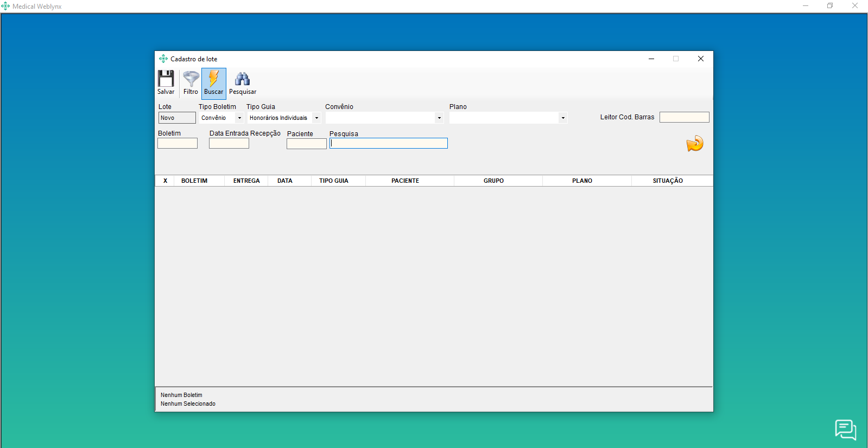The image size is (868, 448).
Task: Click the Pesquisar binoculars icon
Action: tap(242, 79)
